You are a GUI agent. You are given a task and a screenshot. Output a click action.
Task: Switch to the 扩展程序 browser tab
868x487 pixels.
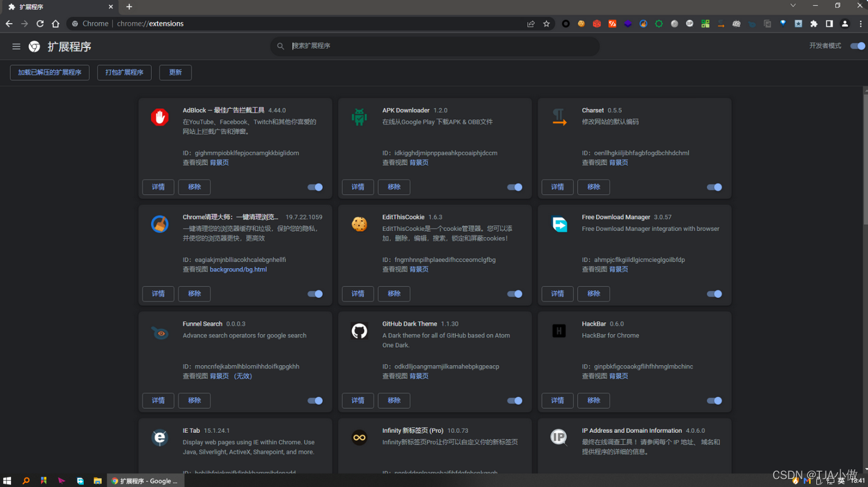click(59, 7)
